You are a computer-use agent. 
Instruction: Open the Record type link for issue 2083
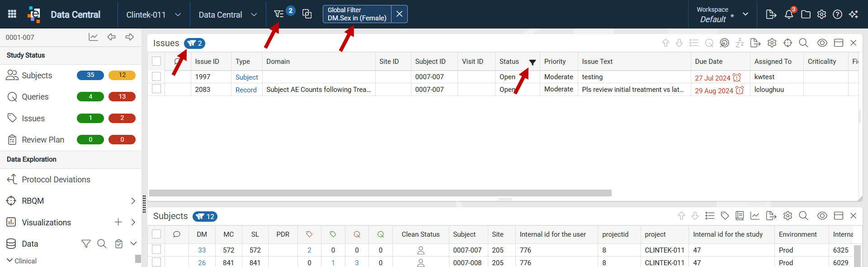[x=246, y=90]
